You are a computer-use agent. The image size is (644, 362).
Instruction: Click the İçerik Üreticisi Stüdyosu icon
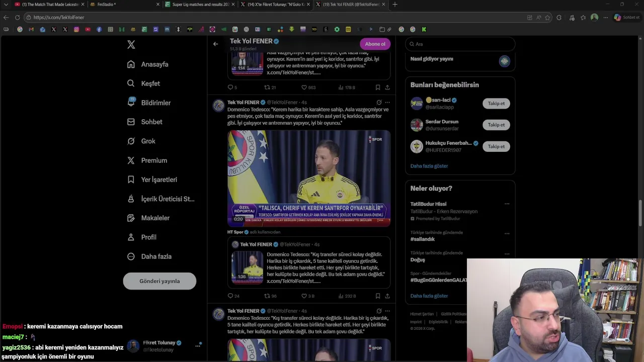pyautogui.click(x=131, y=199)
